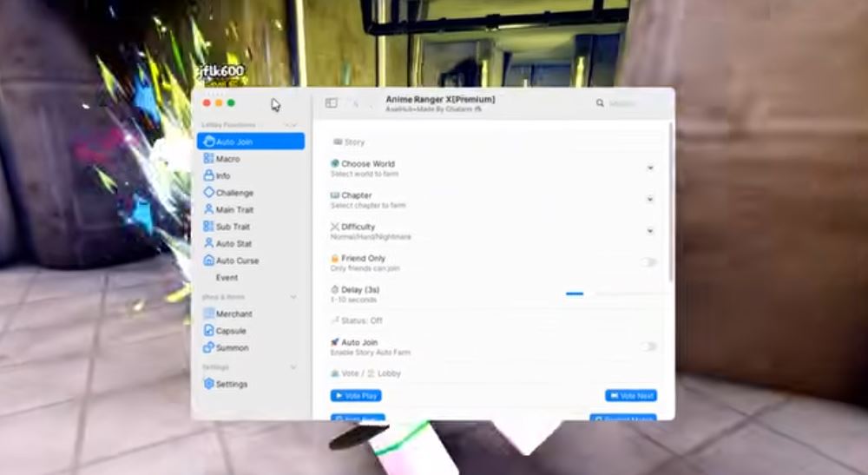Open the Choose World dropdown arrow

click(x=650, y=168)
